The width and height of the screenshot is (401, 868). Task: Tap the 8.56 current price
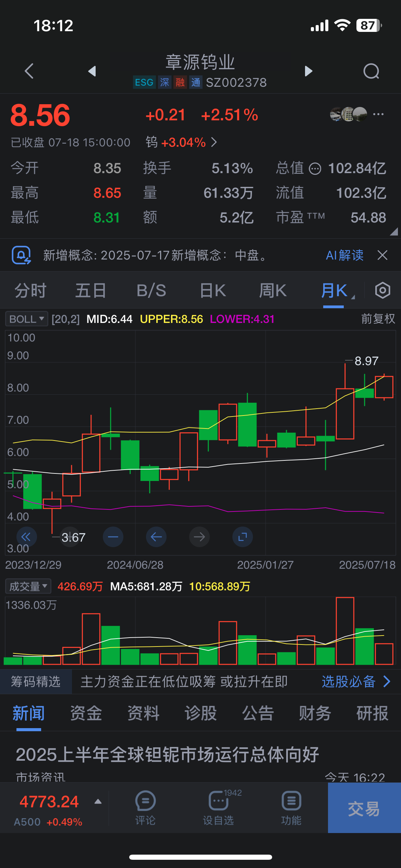[x=40, y=115]
